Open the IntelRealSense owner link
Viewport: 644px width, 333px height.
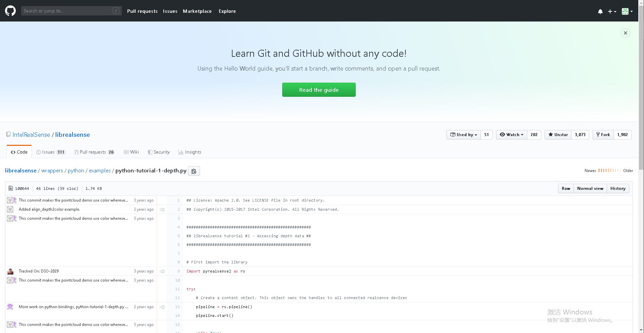[x=31, y=135]
